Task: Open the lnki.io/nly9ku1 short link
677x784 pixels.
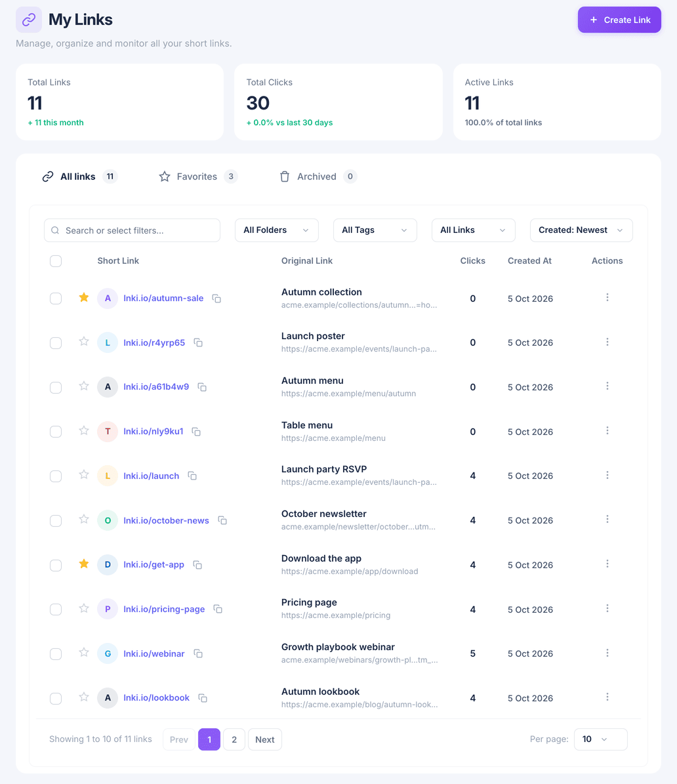Action: click(154, 432)
